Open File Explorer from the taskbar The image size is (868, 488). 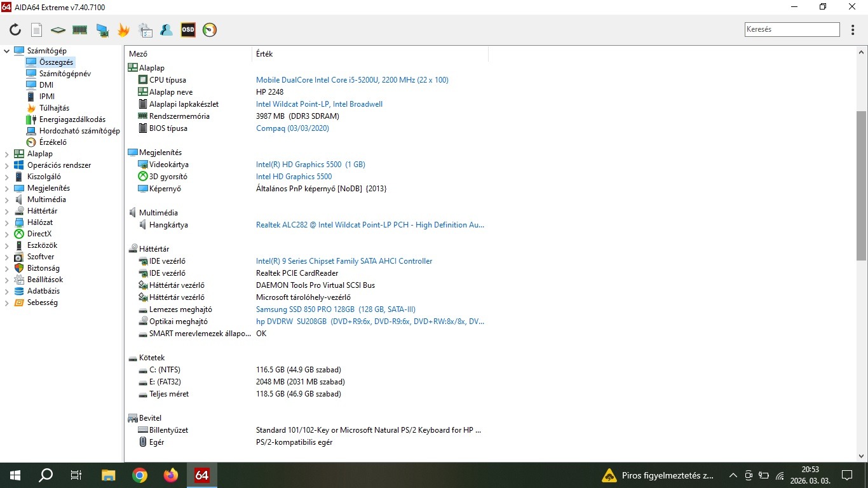[x=109, y=475]
